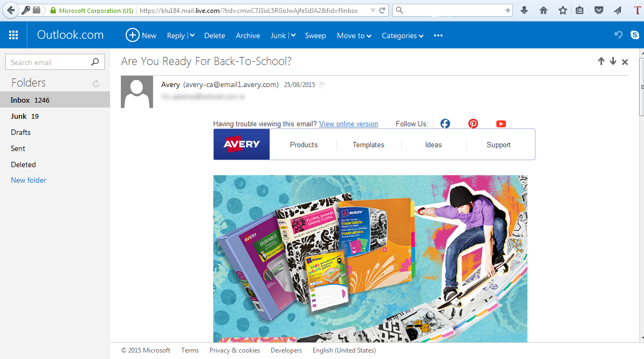Expand the Junk dropdown arrow

[x=293, y=35]
